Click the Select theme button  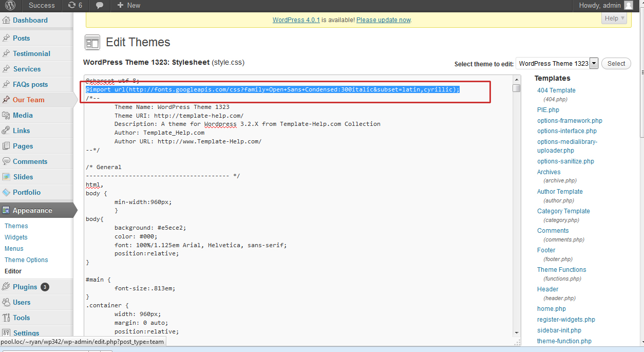point(616,63)
